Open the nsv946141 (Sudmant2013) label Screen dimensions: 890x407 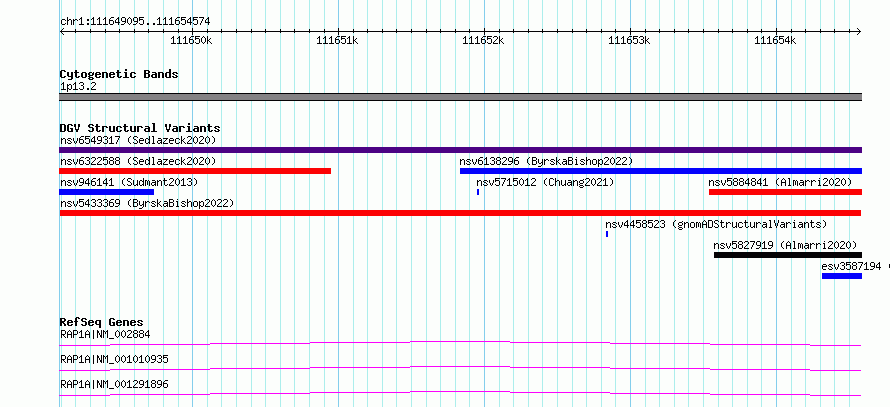(x=129, y=182)
